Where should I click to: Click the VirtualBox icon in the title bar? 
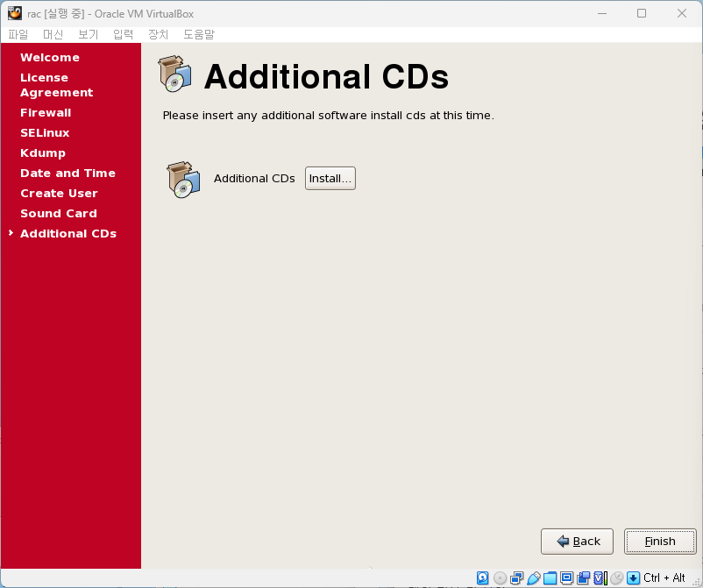pos(14,13)
